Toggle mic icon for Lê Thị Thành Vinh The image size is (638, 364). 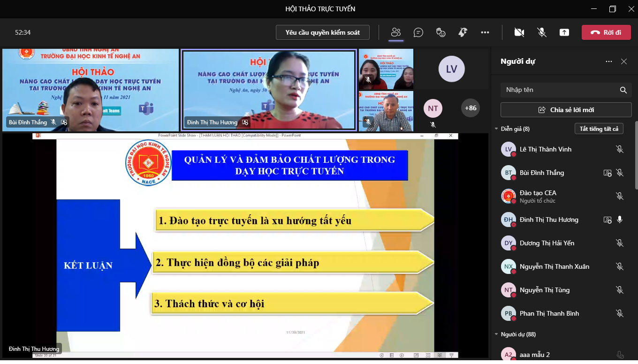coord(620,149)
